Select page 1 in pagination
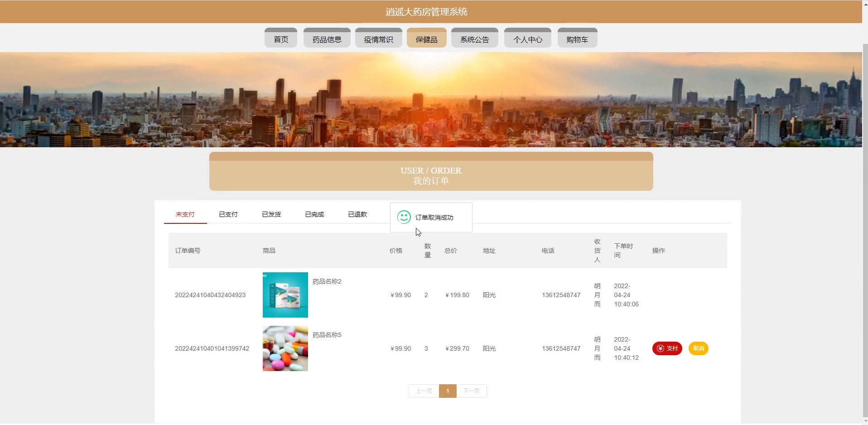Viewport: 868px width, 425px height. point(448,391)
